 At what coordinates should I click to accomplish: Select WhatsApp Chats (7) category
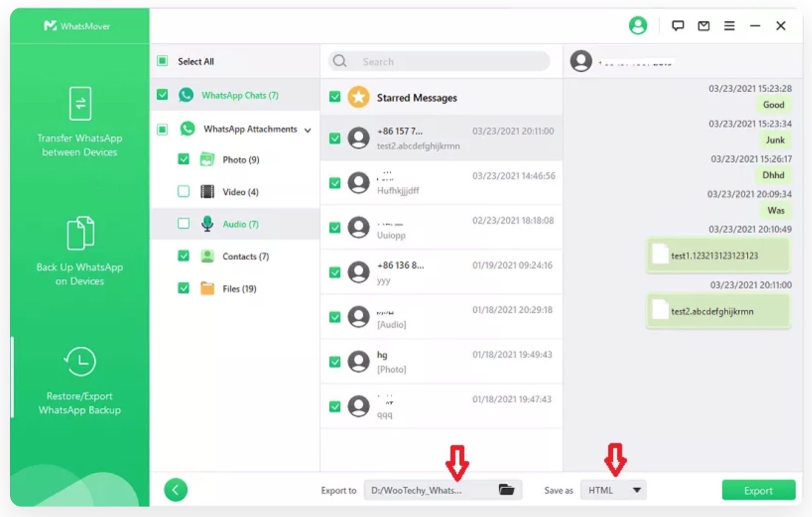(x=235, y=95)
